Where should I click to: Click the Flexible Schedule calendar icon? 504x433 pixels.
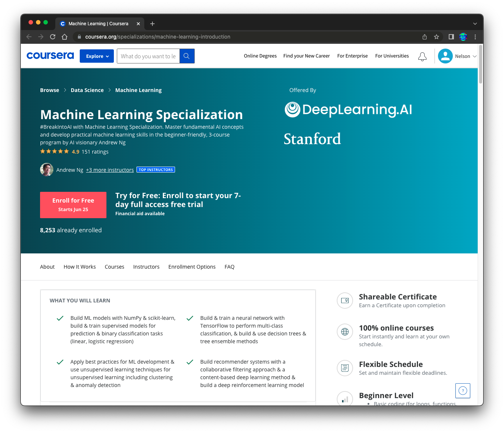coord(345,368)
